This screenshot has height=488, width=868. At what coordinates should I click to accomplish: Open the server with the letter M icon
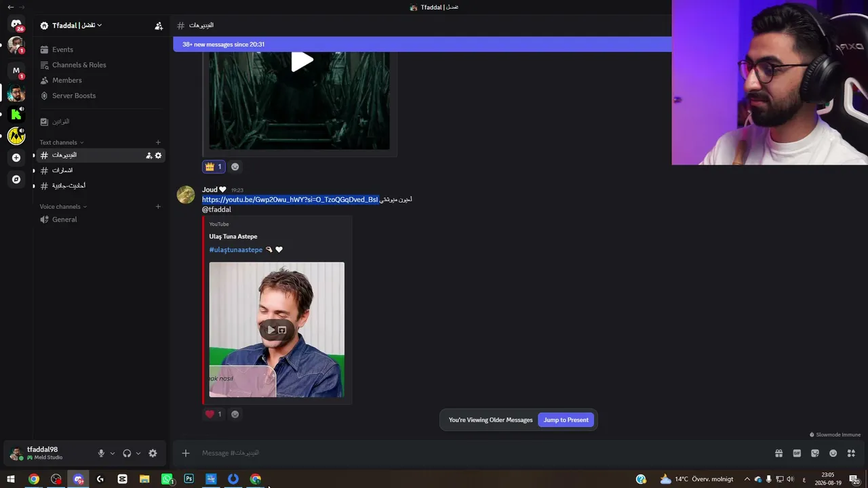pos(16,70)
